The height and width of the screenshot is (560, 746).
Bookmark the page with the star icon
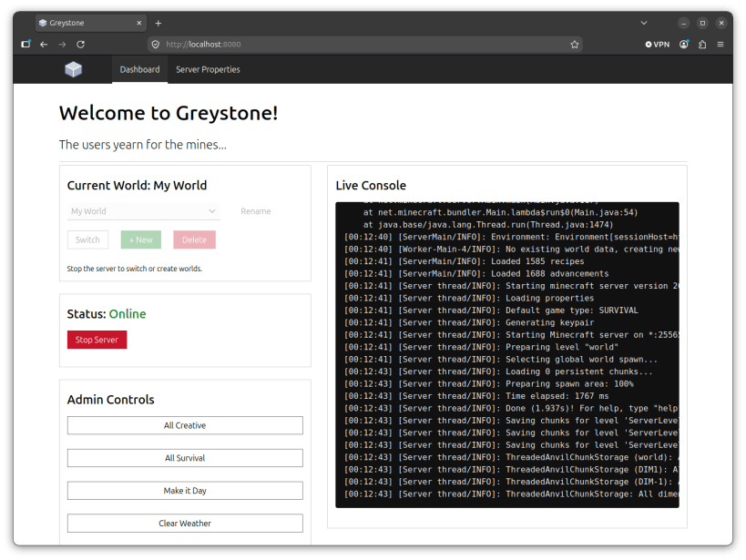574,45
